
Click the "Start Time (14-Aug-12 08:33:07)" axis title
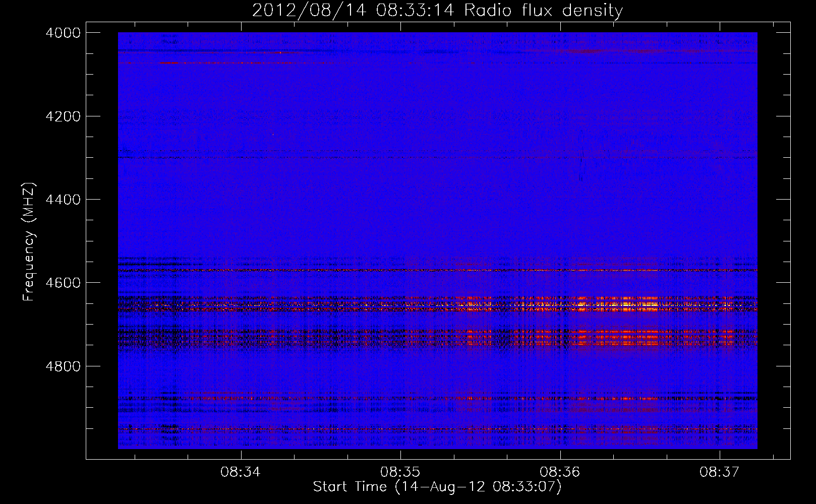point(437,487)
